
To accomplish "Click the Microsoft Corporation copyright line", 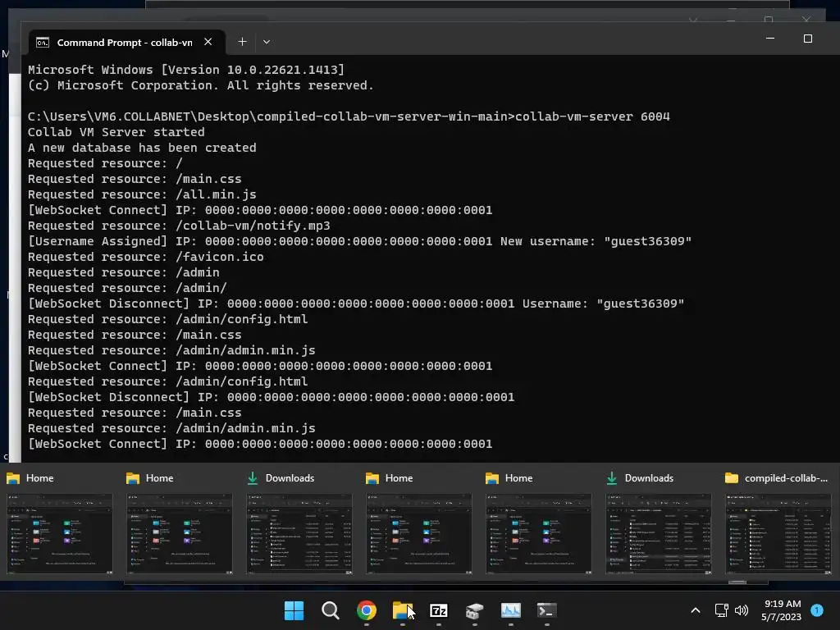I will click(x=200, y=85).
